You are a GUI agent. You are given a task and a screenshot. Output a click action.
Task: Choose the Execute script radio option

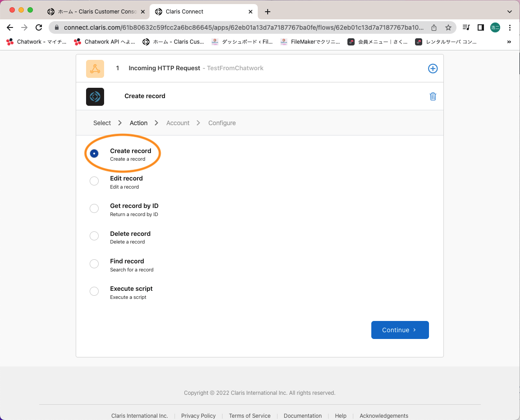(94, 291)
